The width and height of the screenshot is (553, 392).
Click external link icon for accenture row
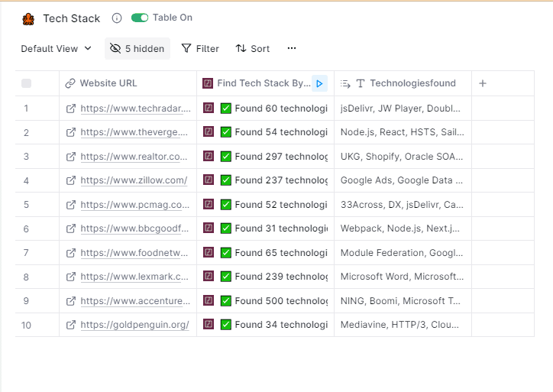71,301
